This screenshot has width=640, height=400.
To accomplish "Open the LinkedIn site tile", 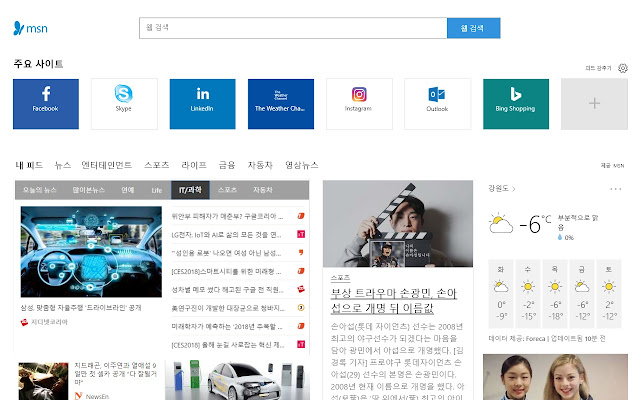I will [x=202, y=104].
